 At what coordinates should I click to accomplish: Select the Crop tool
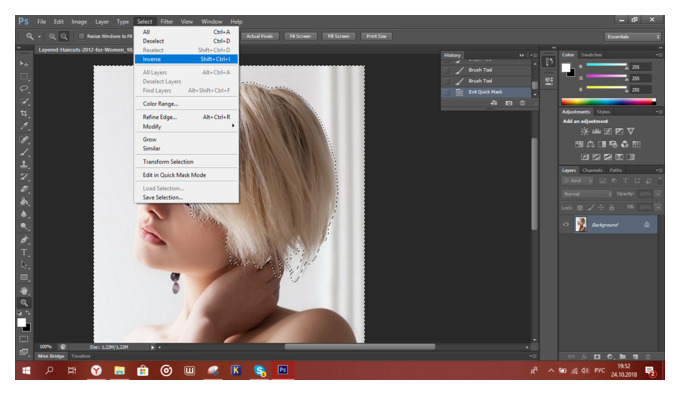tap(24, 114)
